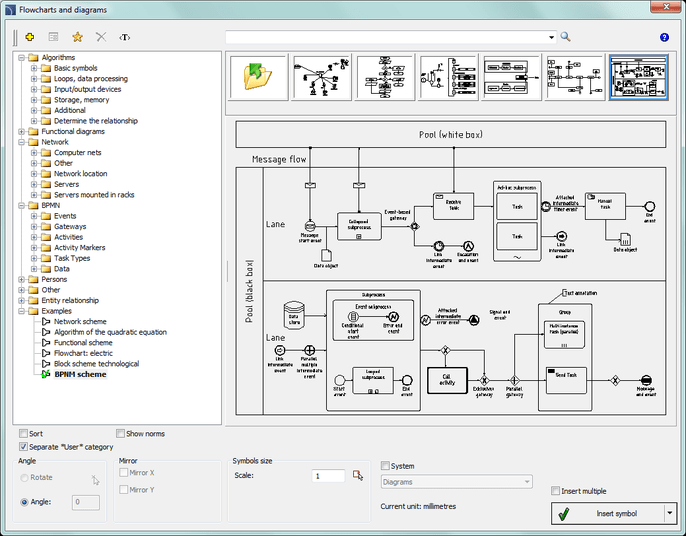Click the Scale input field
This screenshot has height=536, width=686.
click(328, 476)
